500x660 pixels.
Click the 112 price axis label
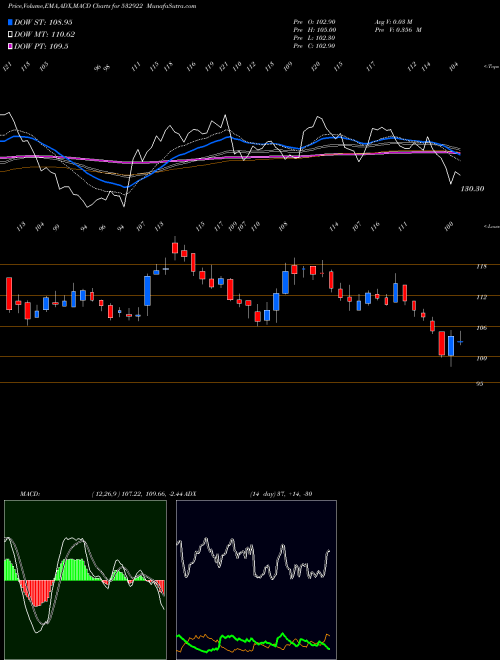coord(482,297)
